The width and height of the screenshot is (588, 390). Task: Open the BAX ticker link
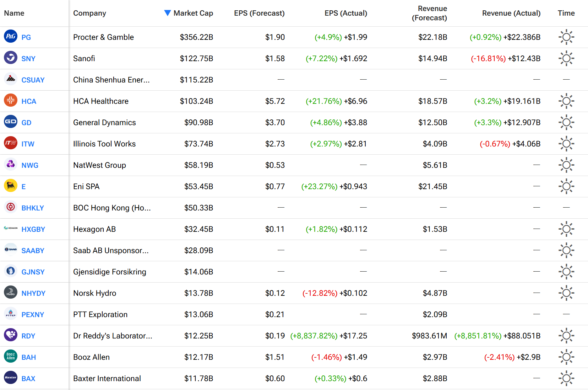(28, 379)
